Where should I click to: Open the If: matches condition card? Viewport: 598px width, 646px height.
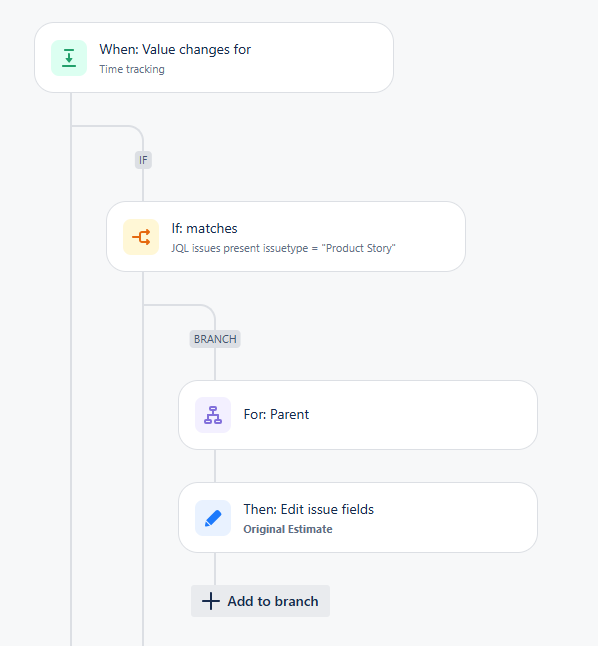286,236
